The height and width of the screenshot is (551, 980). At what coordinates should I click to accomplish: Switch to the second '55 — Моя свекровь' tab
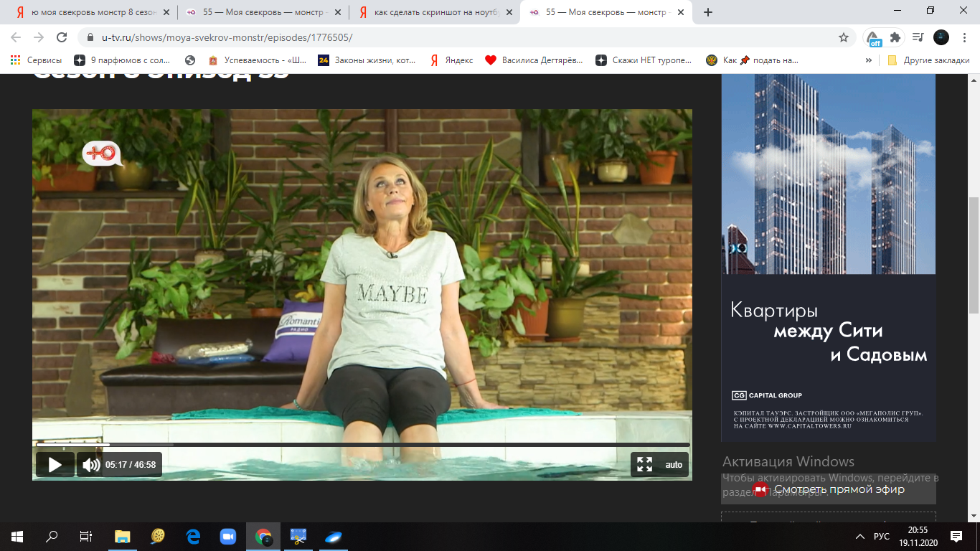(607, 12)
